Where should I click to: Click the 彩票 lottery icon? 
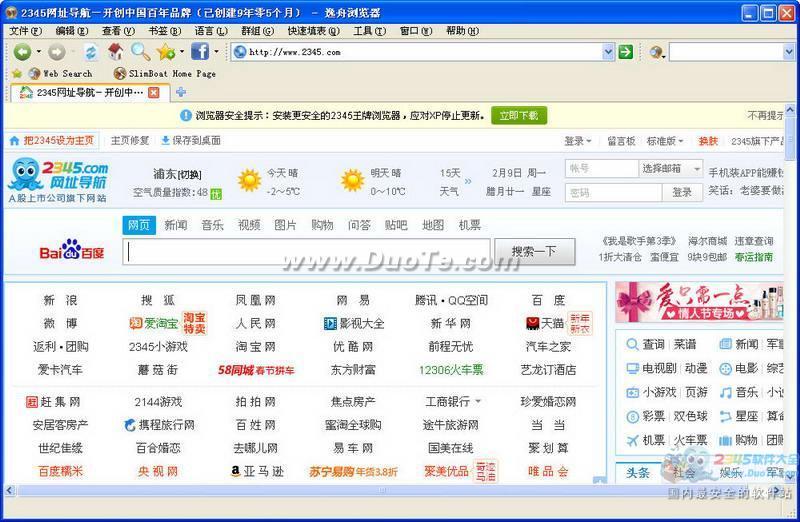633,417
